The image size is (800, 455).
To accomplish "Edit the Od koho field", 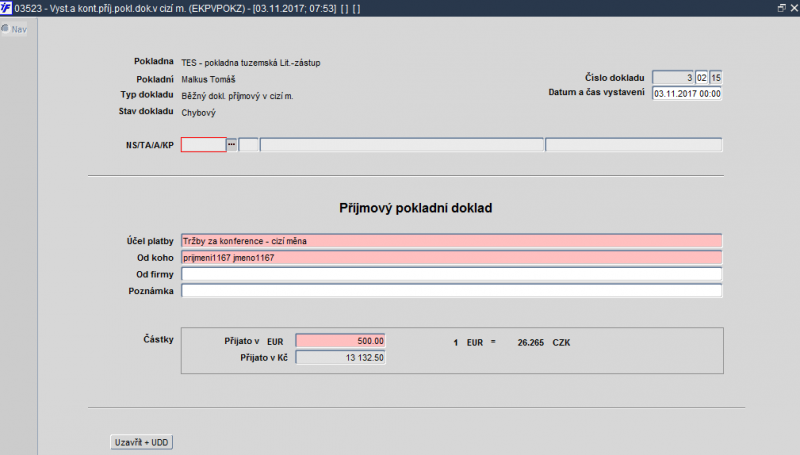I will coord(452,258).
